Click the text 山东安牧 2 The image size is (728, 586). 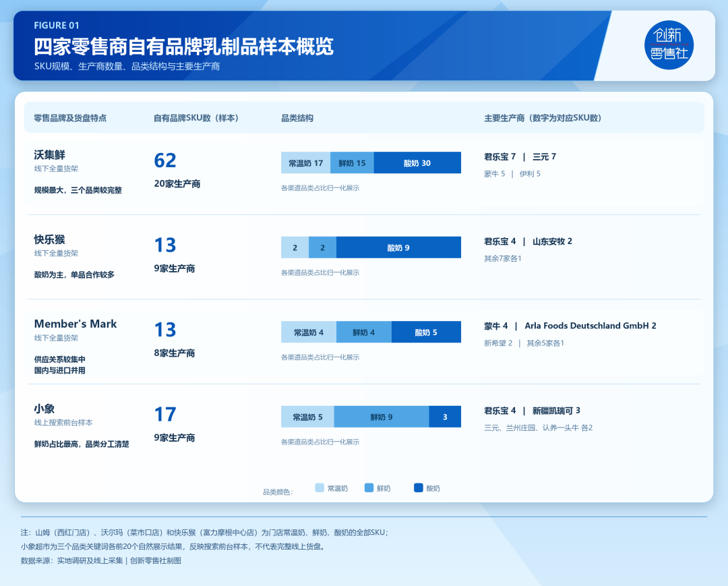click(x=553, y=241)
